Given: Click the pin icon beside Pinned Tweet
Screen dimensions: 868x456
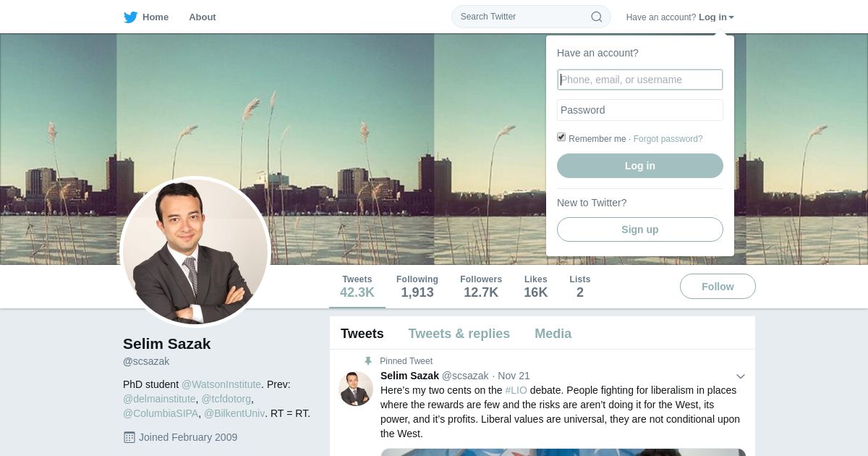Looking at the screenshot, I should pyautogui.click(x=368, y=361).
